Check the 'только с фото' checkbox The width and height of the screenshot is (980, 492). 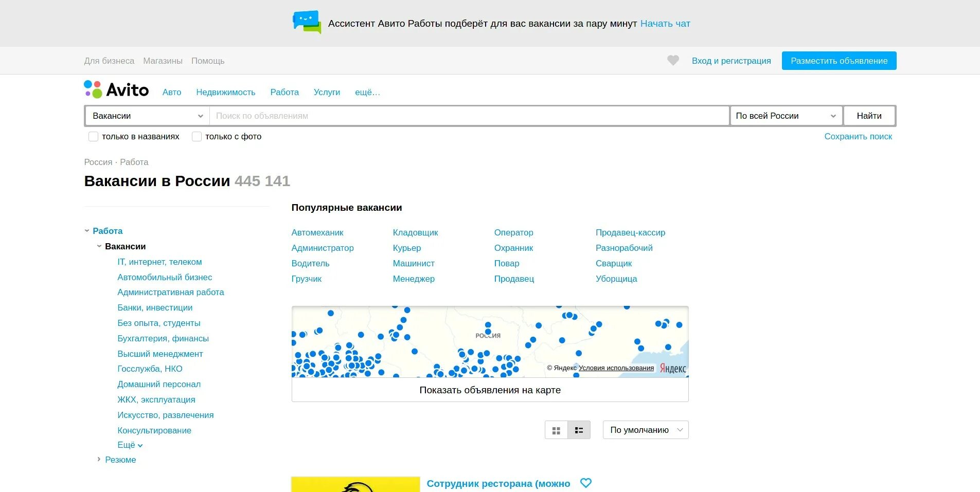coord(197,137)
